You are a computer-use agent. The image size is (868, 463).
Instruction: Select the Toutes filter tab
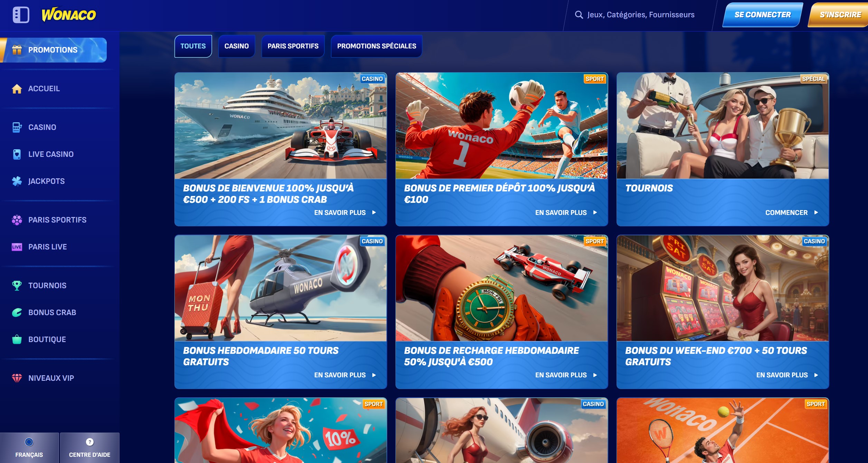[193, 46]
